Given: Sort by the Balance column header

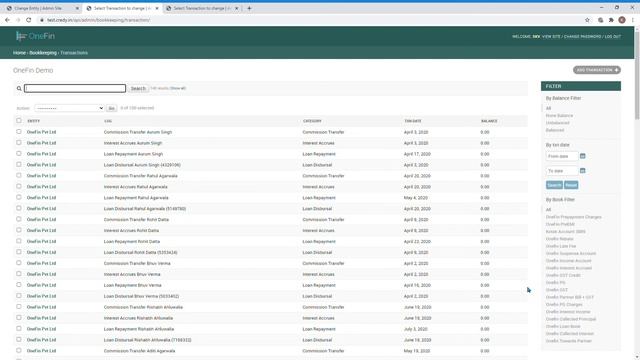Looking at the screenshot, I should click(489, 121).
